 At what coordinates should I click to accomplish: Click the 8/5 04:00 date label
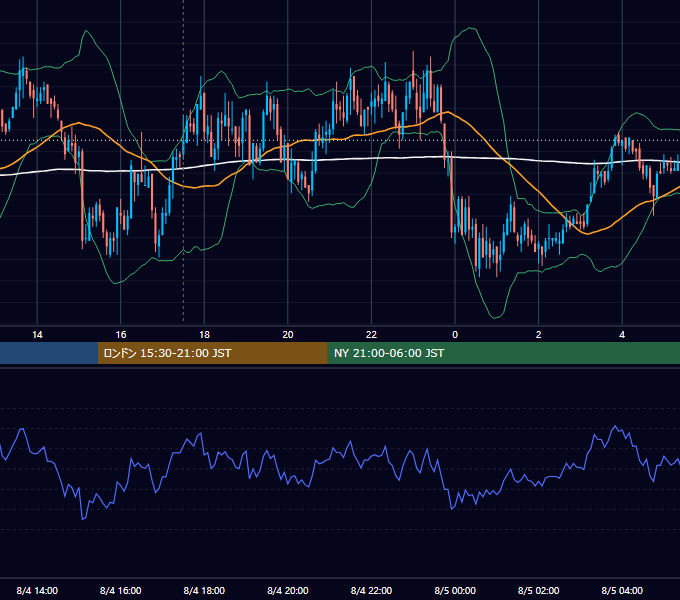(x=622, y=590)
